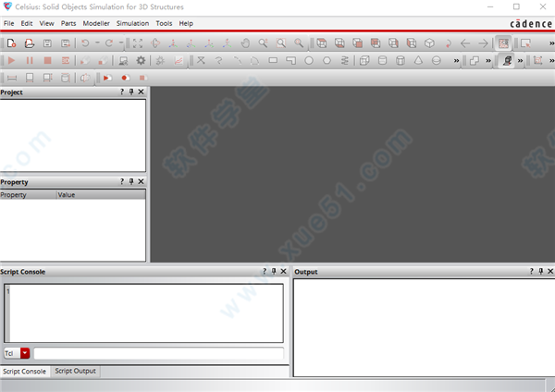Viewport: 555px width, 392px height.
Task: Expand the undo history dropdown arrow
Action: tap(97, 43)
